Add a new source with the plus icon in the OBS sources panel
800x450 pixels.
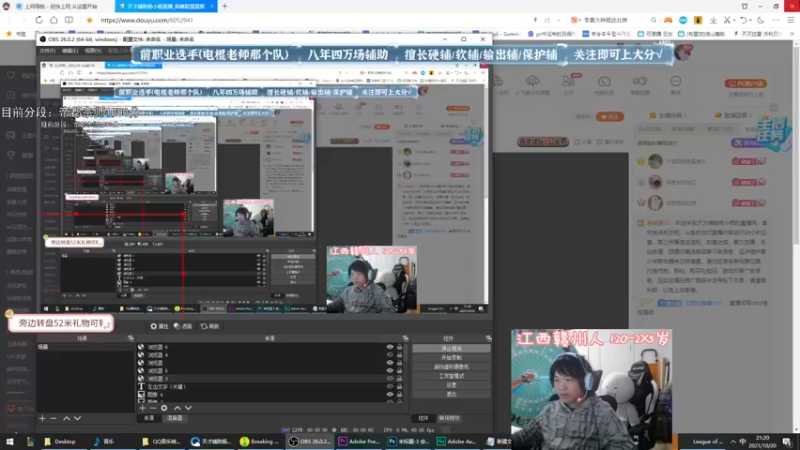coord(143,408)
